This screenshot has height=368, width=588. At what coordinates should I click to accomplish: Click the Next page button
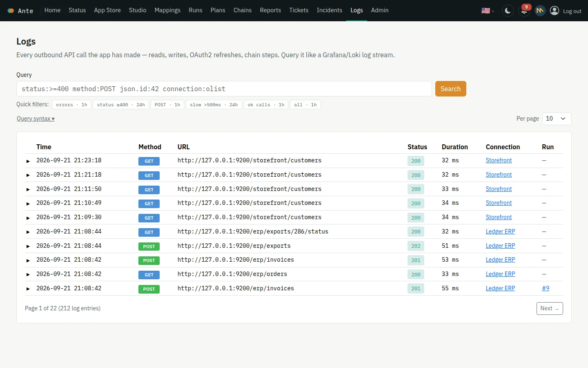[x=550, y=308]
